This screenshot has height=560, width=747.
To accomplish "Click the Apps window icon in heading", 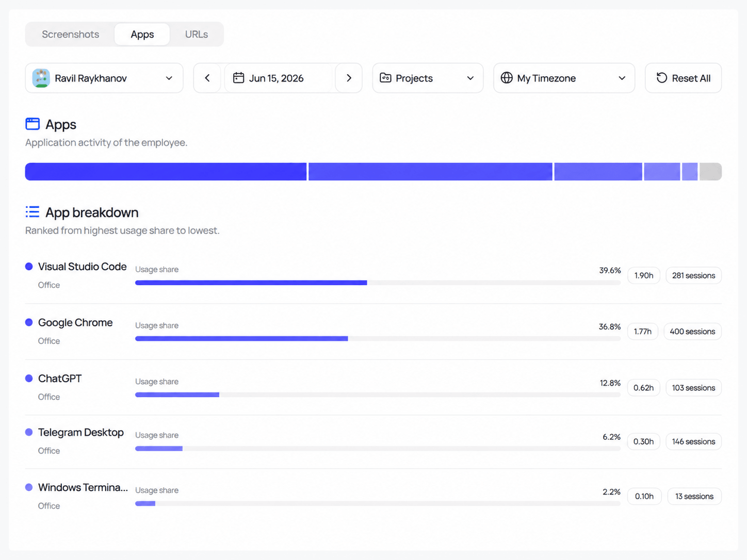I will click(x=33, y=124).
